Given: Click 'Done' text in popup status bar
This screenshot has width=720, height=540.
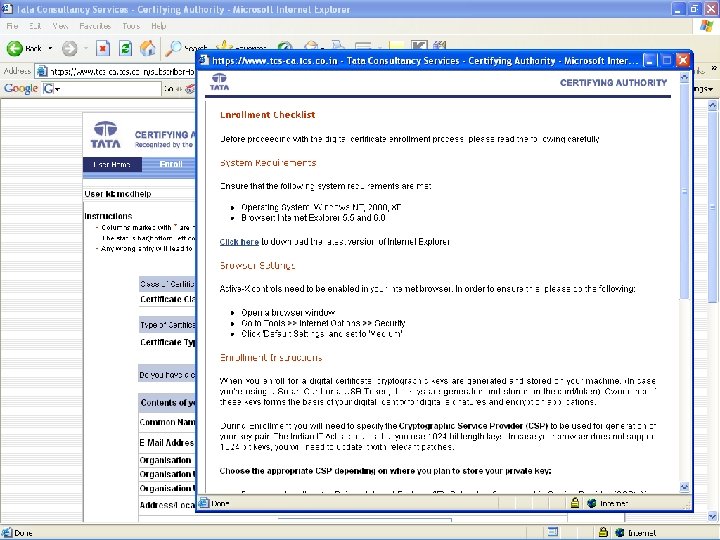Looking at the screenshot, I should pos(220,504).
